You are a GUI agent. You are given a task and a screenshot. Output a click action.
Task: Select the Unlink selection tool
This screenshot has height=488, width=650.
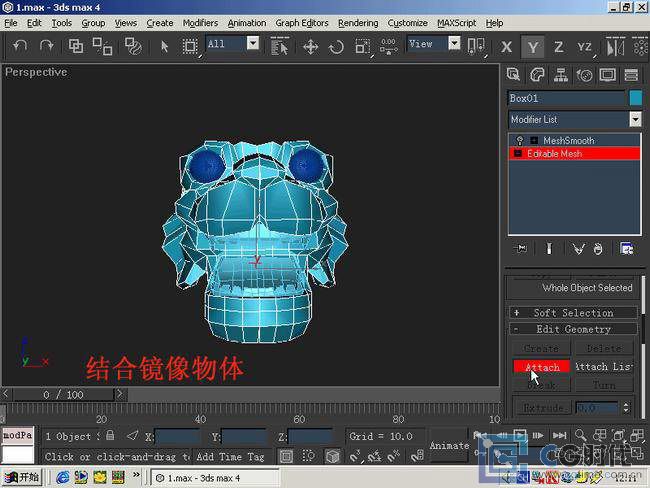[x=102, y=46]
